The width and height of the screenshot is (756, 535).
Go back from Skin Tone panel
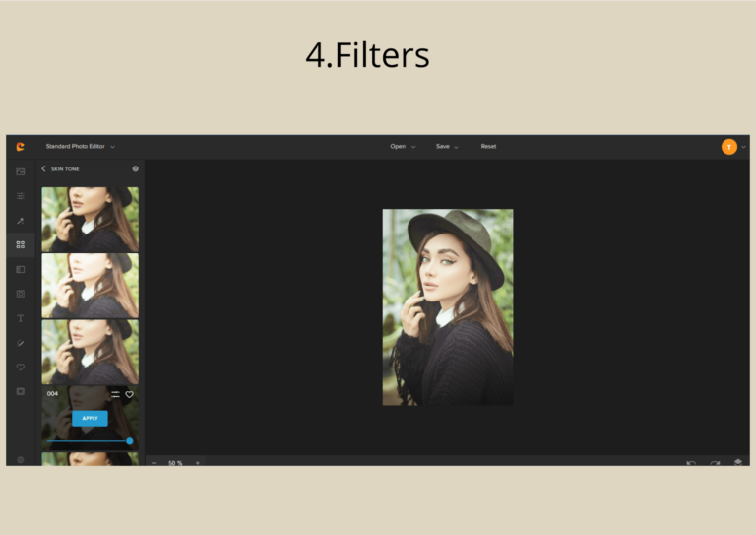coord(44,168)
